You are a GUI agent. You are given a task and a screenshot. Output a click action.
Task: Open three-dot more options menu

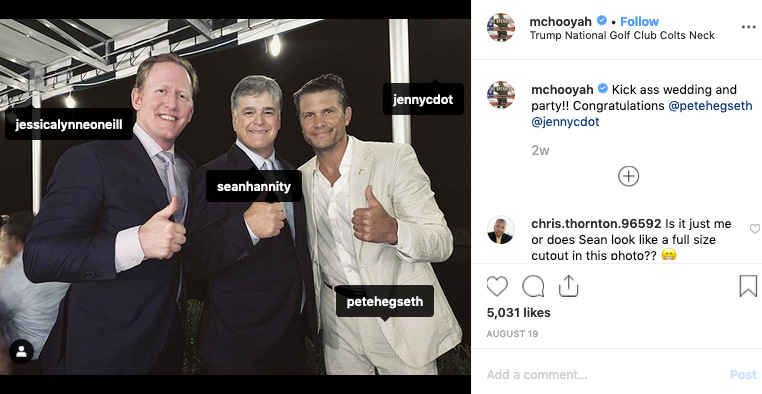coord(748,27)
